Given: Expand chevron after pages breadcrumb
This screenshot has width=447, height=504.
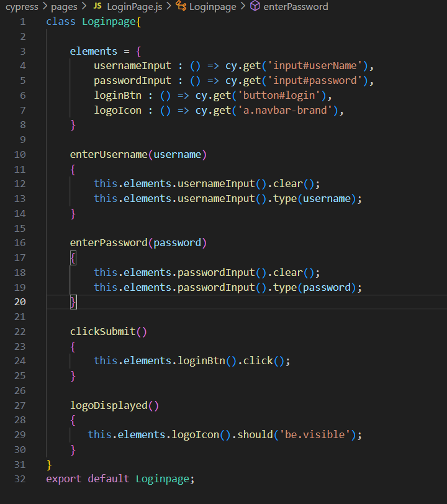Looking at the screenshot, I should click(84, 6).
